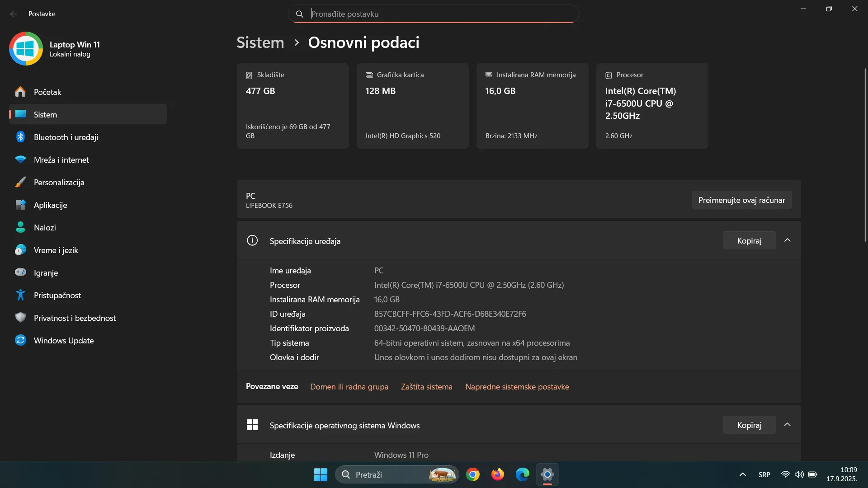Click the Sistem breadcrumb link
The image size is (868, 488).
[260, 42]
